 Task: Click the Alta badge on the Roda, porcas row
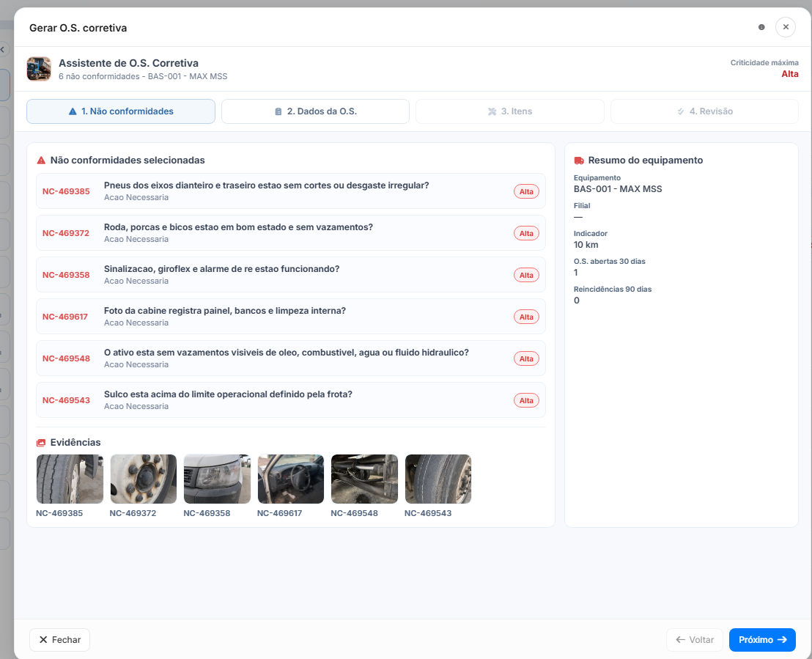(x=526, y=234)
